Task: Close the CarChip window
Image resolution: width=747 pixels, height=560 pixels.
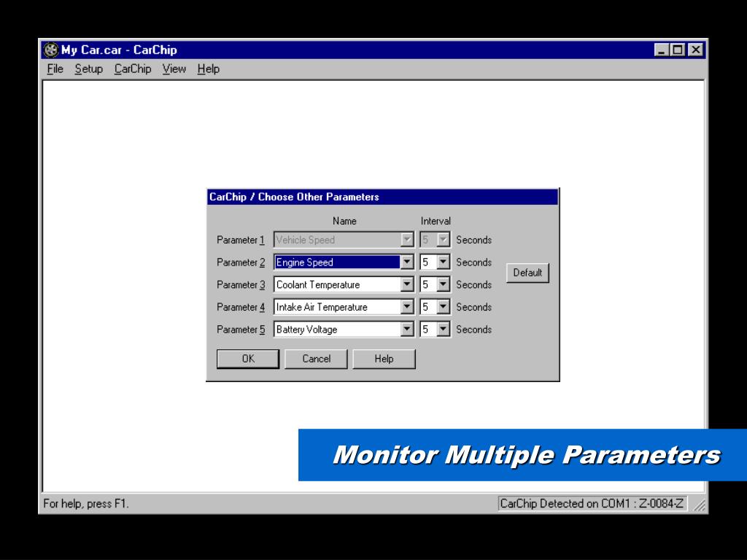Action: 696,50
